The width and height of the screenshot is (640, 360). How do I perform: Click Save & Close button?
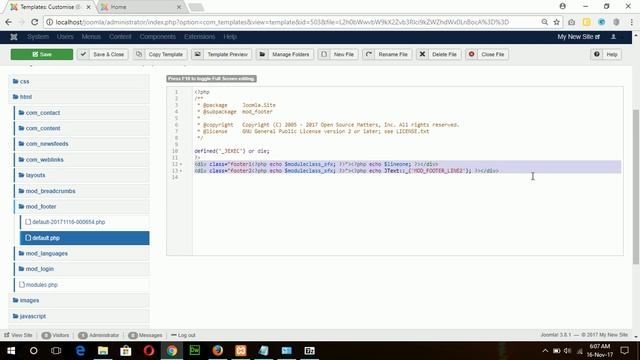103,54
